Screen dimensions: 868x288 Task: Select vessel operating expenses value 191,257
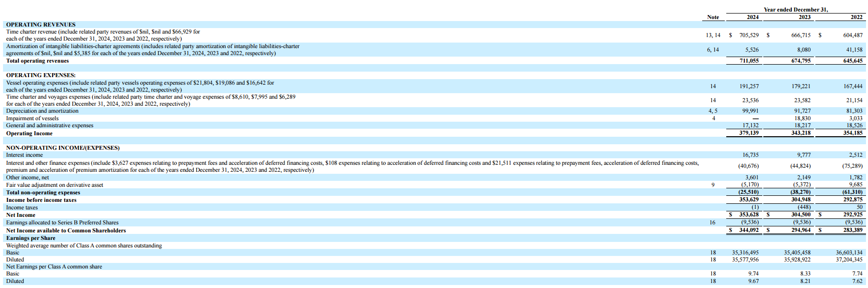tap(749, 86)
